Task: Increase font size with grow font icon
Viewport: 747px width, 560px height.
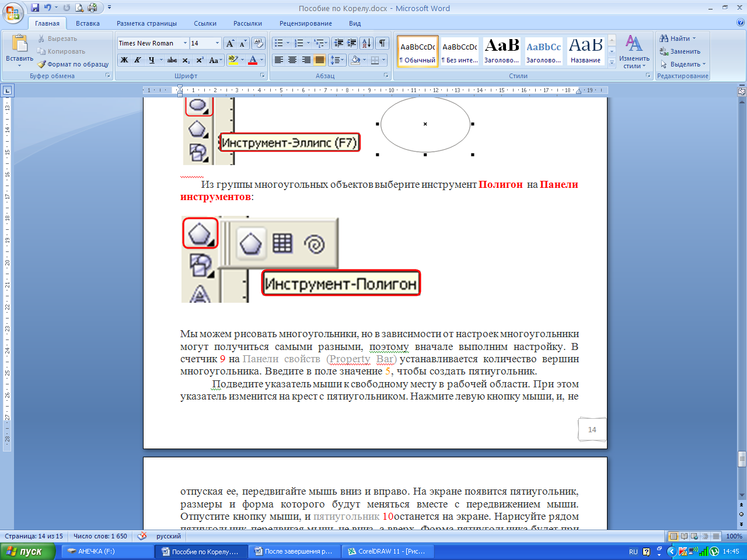Action: 230,43
